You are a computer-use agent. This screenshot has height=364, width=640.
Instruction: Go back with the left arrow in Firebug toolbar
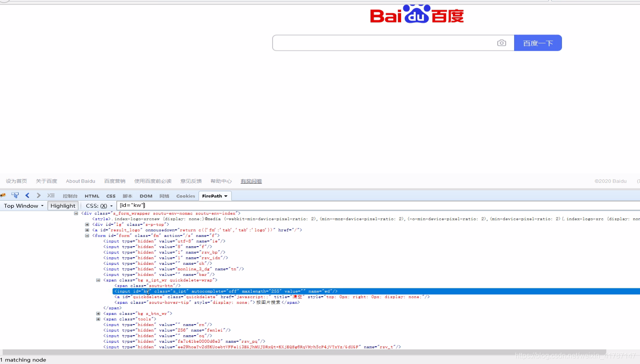27,195
